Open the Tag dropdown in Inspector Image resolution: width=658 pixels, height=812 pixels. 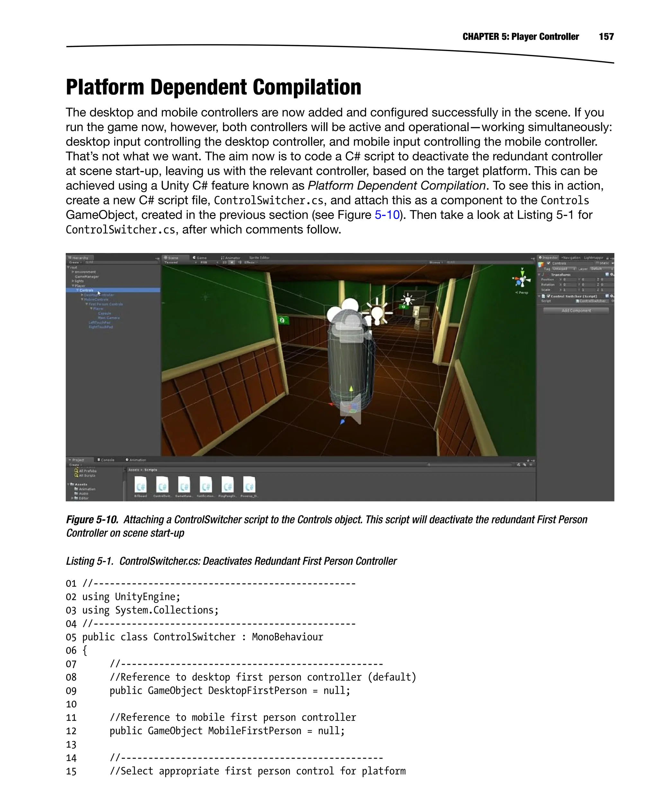(x=564, y=269)
